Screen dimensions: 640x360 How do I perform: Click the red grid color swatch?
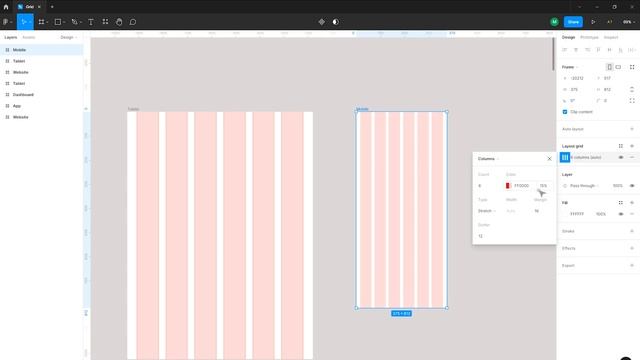(508, 186)
